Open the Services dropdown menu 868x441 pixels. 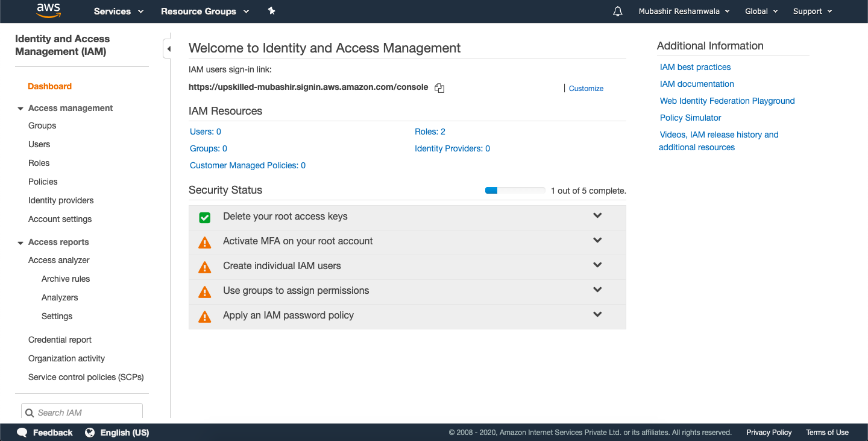pos(119,11)
